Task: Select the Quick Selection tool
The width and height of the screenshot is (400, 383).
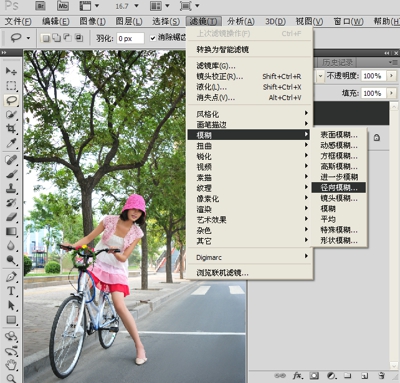Action: coord(11,114)
